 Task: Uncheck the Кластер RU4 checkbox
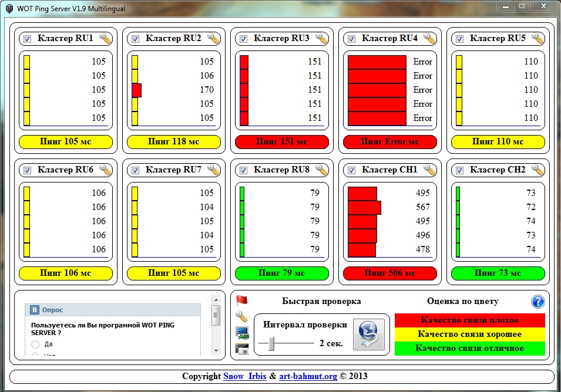point(351,39)
